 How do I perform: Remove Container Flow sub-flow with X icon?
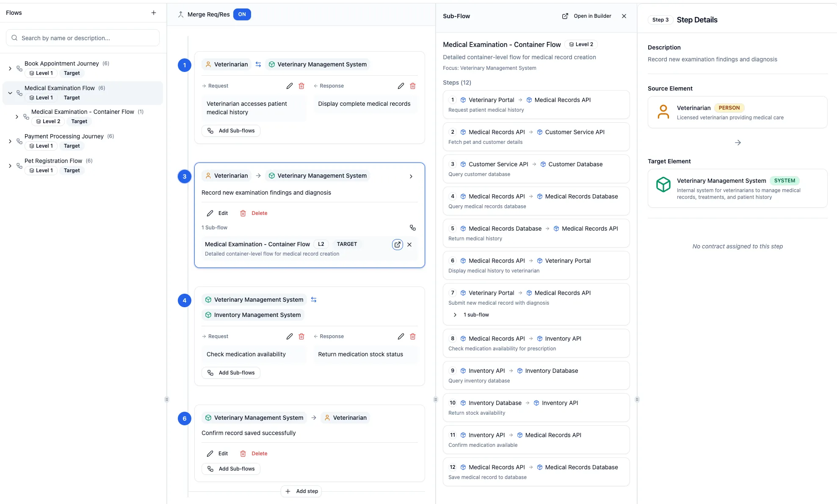coord(409,245)
